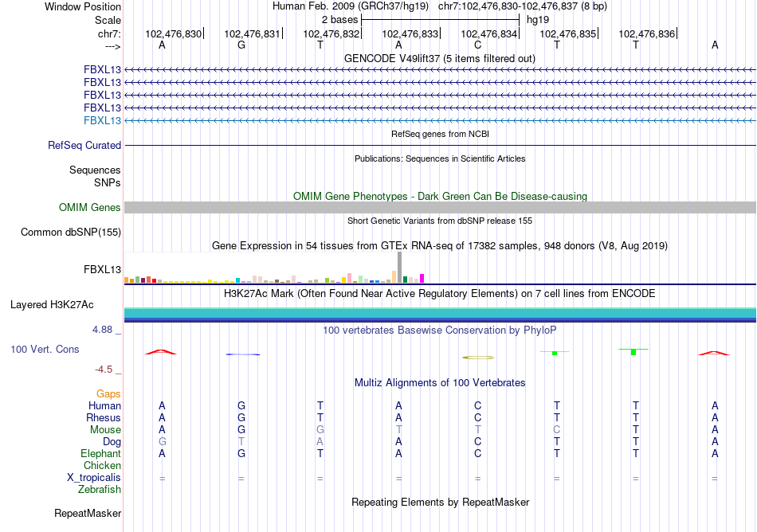Click the 'hg19' text beside the scale bar
Screen dimensions: 757x532
pyautogui.click(x=538, y=20)
